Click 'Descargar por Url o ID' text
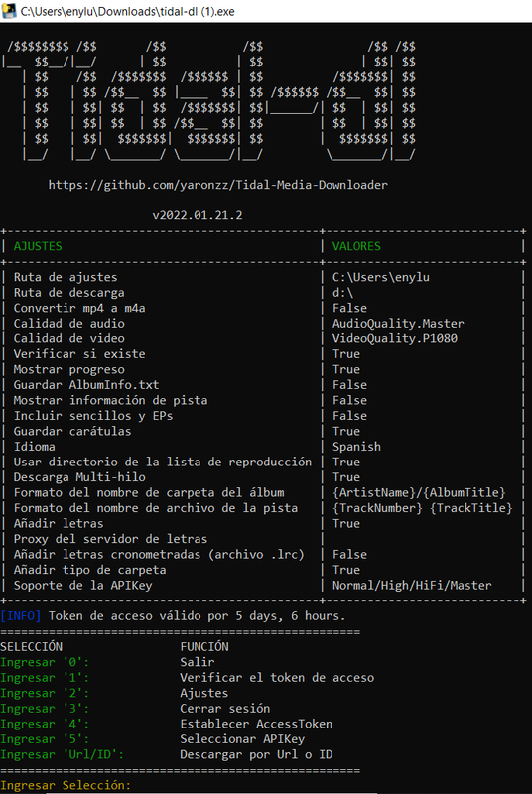This screenshot has width=532, height=794. tap(257, 754)
